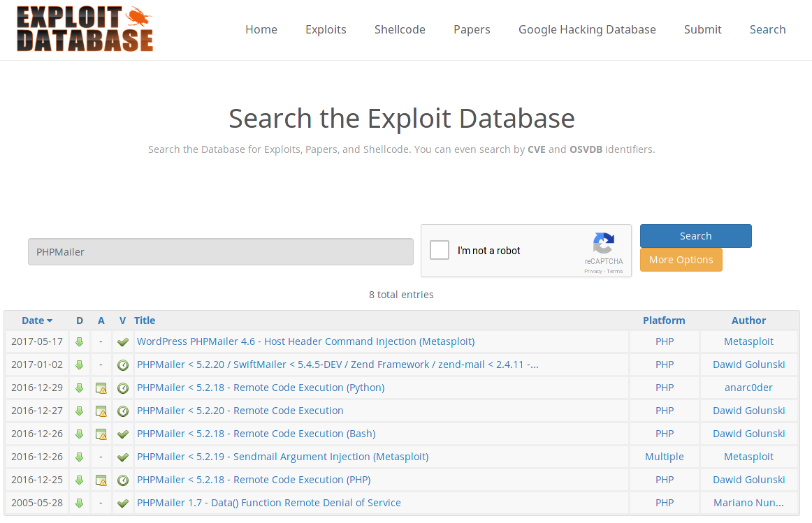Open vulnerable app icon for (PHP) RCE row
The width and height of the screenshot is (812, 523).
pyautogui.click(x=101, y=480)
